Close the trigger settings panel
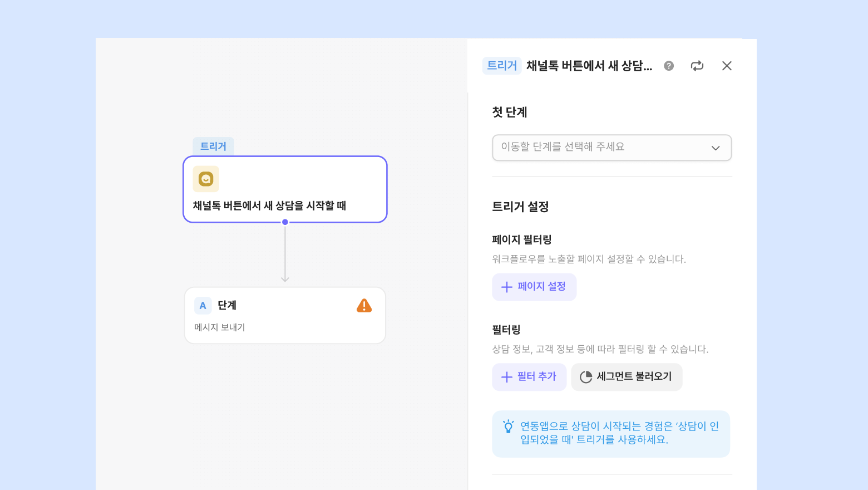This screenshot has height=490, width=868. click(727, 66)
